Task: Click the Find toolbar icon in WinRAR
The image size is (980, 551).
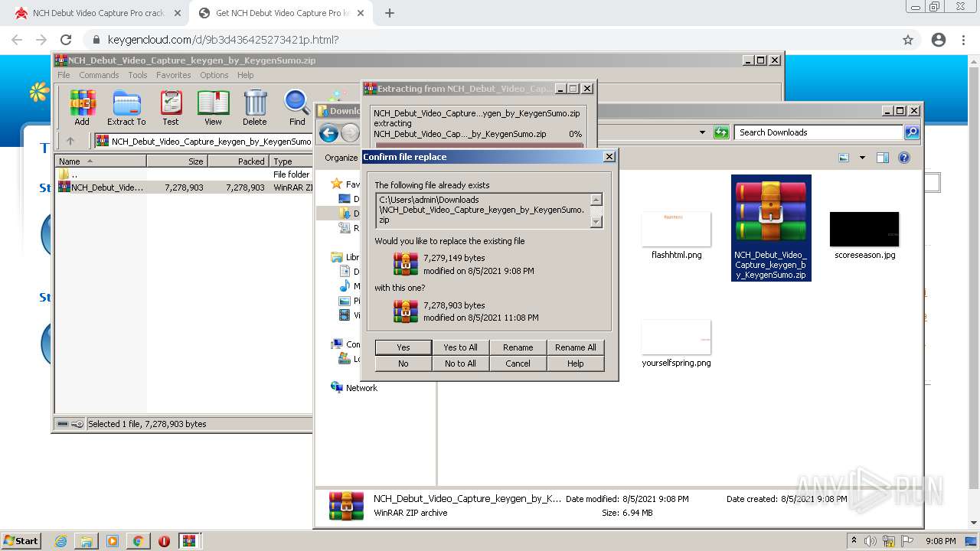Action: [x=297, y=107]
